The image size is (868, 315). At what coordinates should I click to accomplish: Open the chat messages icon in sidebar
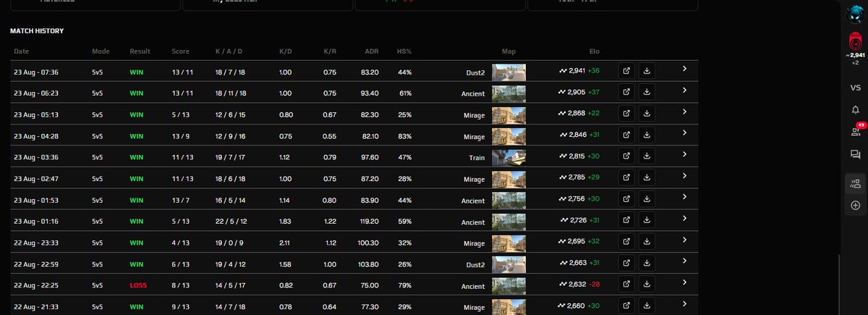point(855,154)
